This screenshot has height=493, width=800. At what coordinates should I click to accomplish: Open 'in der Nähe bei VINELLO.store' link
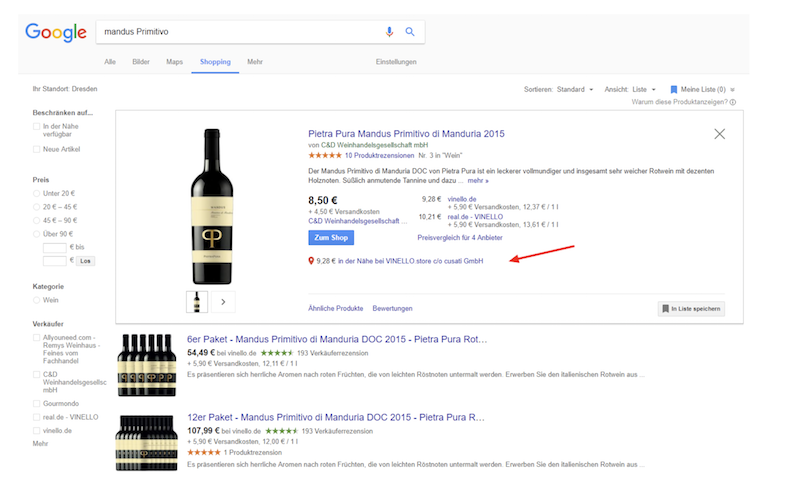[410, 261]
